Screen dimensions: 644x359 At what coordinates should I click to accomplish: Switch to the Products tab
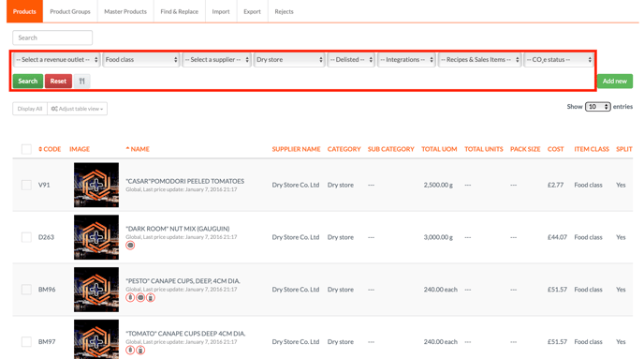24,11
